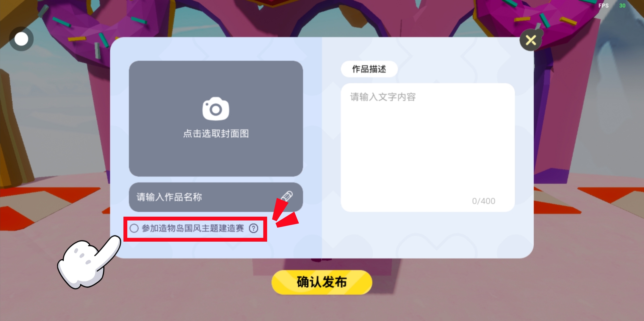
Task: Click the pencil edit icon in name field
Action: pyautogui.click(x=287, y=196)
